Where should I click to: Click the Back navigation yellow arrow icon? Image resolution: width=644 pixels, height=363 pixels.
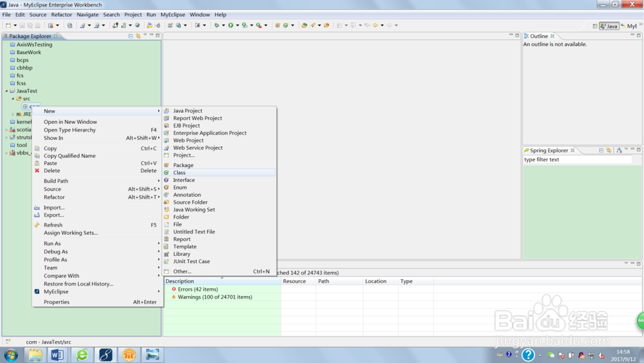(375, 26)
